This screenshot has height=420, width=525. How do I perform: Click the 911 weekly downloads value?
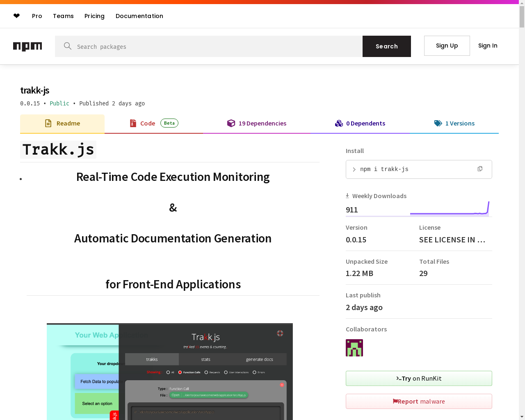pos(352,210)
